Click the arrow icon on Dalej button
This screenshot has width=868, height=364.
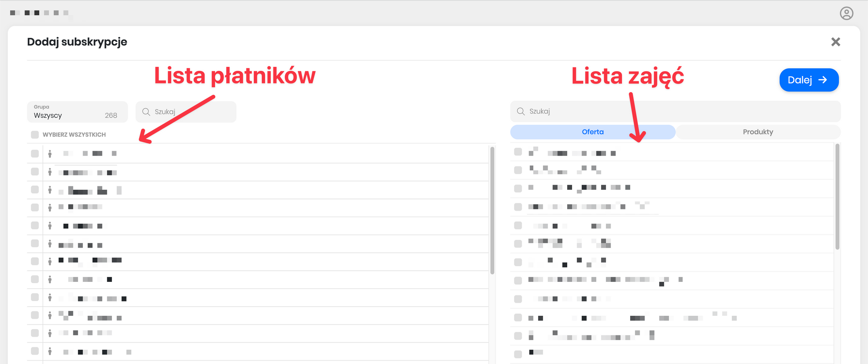tap(822, 80)
